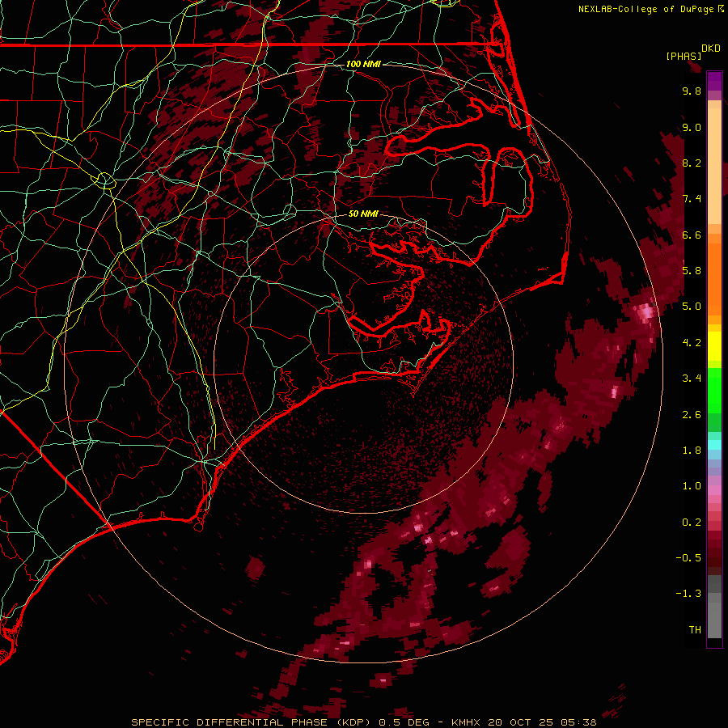The image size is (728, 728).
Task: Click the '05:38' time in caption
Action: pyautogui.click(x=578, y=722)
